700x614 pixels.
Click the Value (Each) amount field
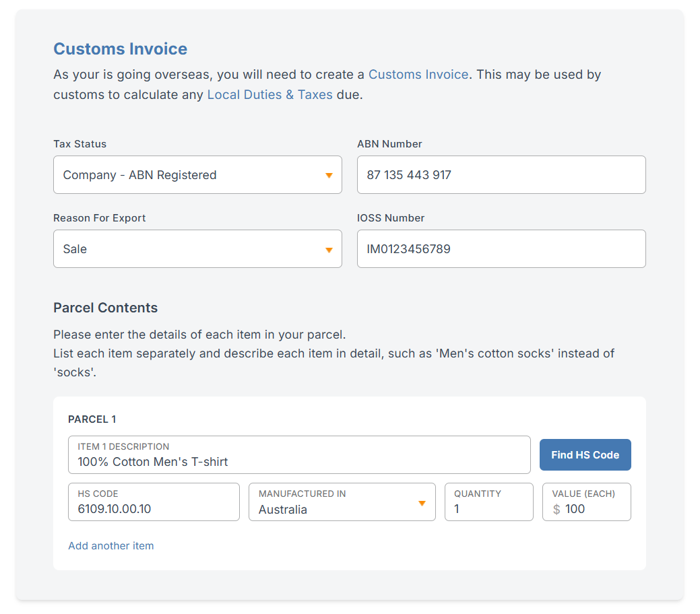593,509
